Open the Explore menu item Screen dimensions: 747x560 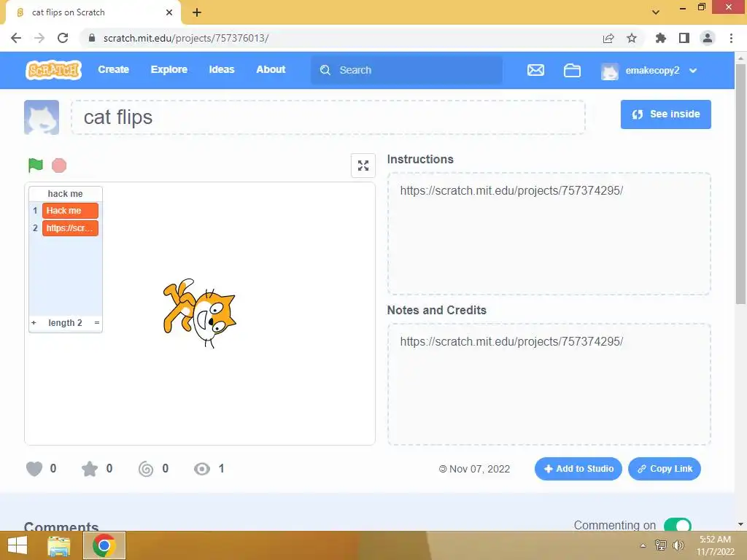tap(169, 69)
